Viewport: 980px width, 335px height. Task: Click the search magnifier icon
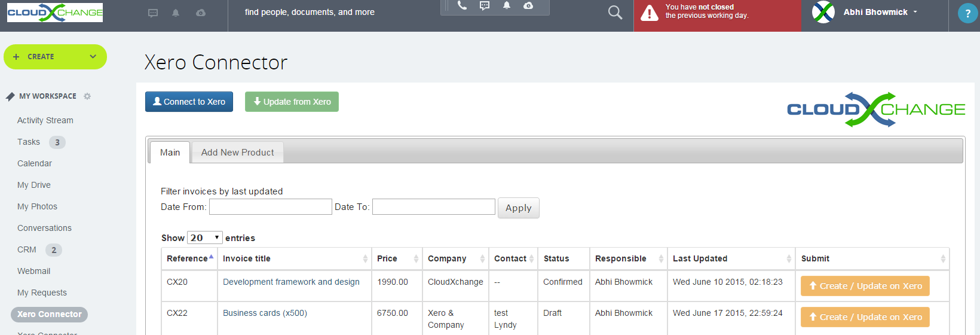[x=615, y=13]
